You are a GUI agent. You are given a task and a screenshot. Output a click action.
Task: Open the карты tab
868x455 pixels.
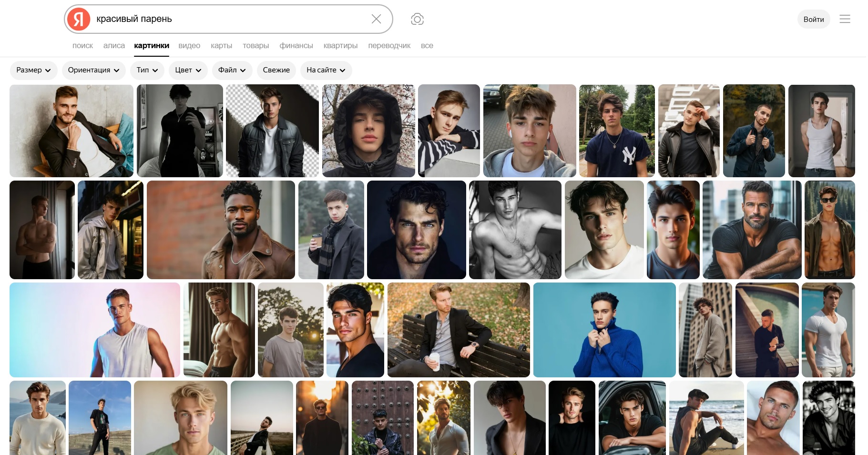[x=221, y=46]
